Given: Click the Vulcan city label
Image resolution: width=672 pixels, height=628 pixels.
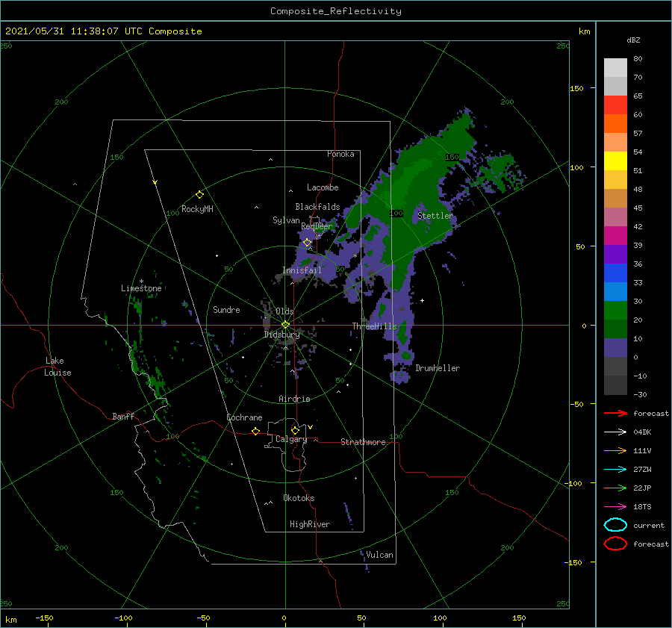Looking at the screenshot, I should point(379,555).
